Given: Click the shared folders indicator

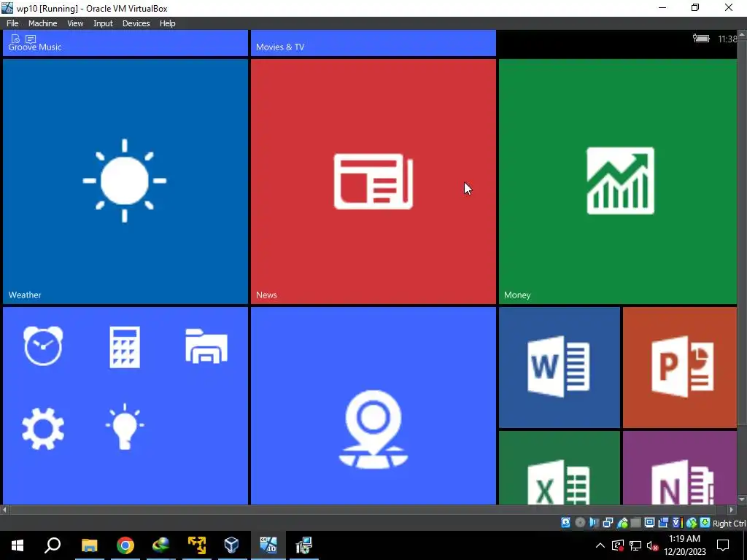Looking at the screenshot, I should point(635,523).
